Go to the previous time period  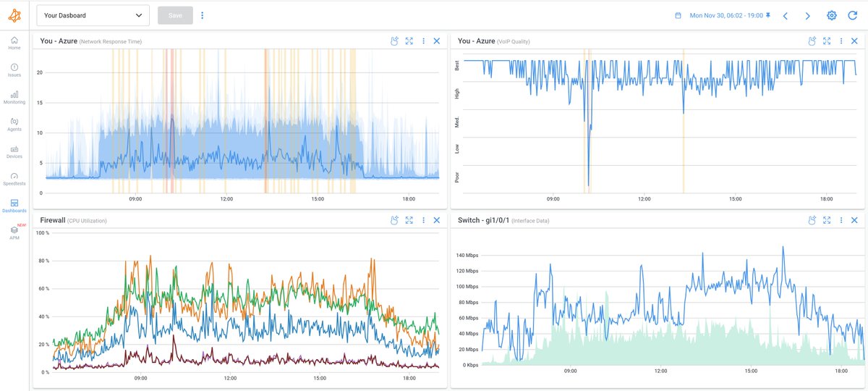tap(786, 15)
